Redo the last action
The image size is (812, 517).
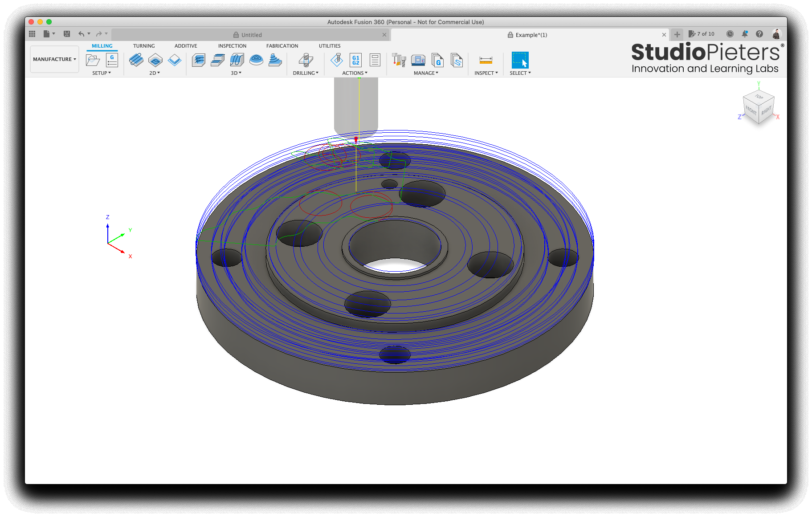(99, 34)
